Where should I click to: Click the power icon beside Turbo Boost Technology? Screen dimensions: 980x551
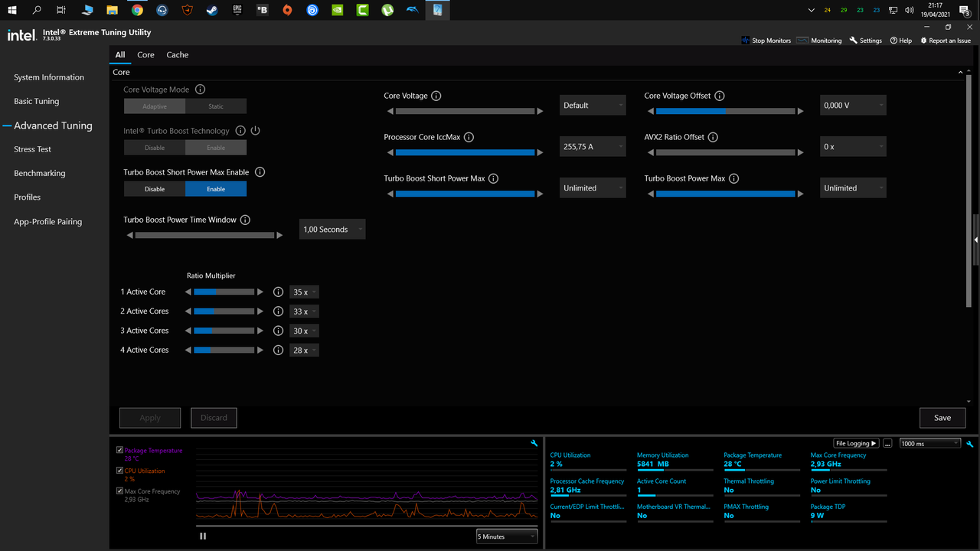(256, 131)
